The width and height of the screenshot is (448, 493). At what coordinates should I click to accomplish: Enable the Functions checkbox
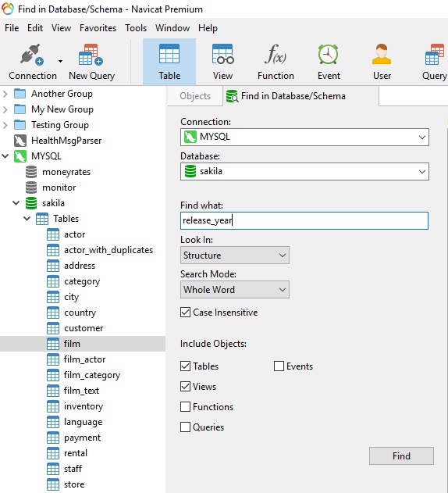pos(185,406)
